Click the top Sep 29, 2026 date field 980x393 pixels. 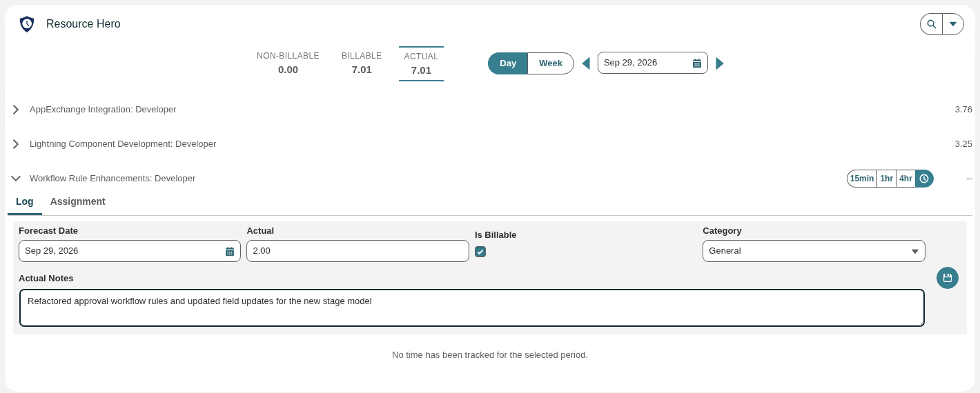click(653, 63)
